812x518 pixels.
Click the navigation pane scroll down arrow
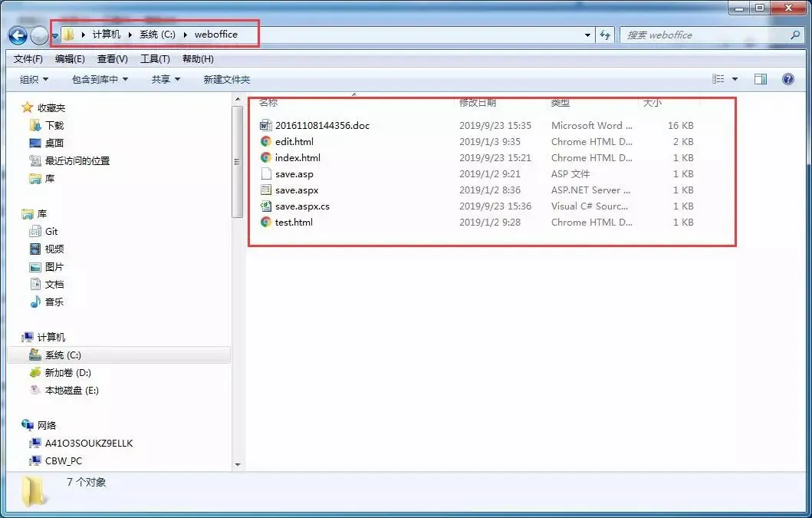coord(238,464)
